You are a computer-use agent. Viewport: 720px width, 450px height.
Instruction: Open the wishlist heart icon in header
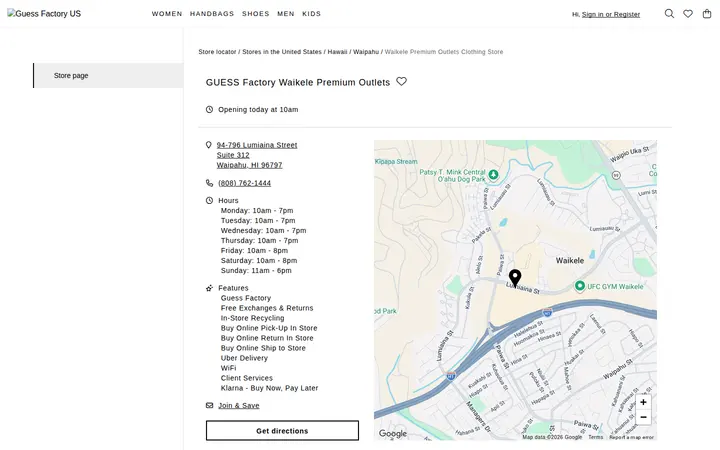[688, 14]
